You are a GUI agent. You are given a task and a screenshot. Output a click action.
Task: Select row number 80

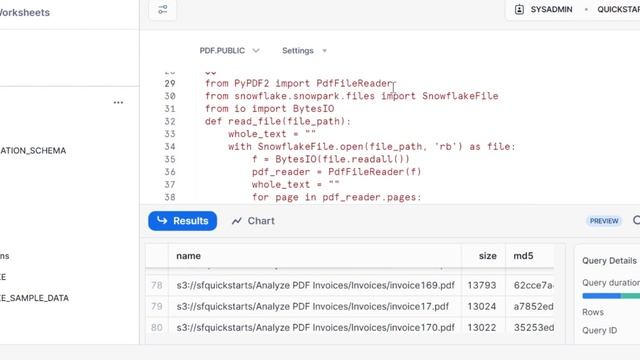[157, 328]
